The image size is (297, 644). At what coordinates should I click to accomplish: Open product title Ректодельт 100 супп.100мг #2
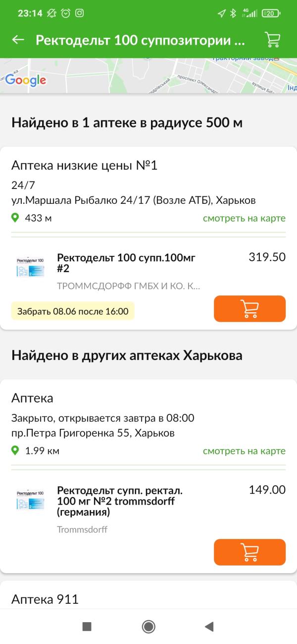point(126,263)
